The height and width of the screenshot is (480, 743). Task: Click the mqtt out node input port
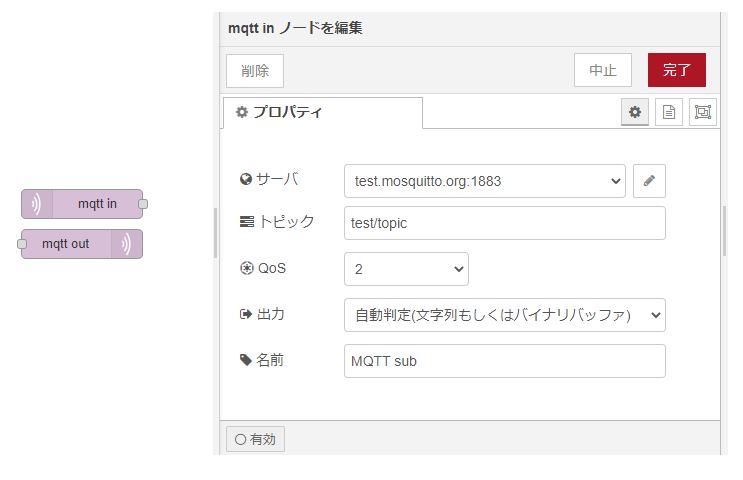point(21,244)
